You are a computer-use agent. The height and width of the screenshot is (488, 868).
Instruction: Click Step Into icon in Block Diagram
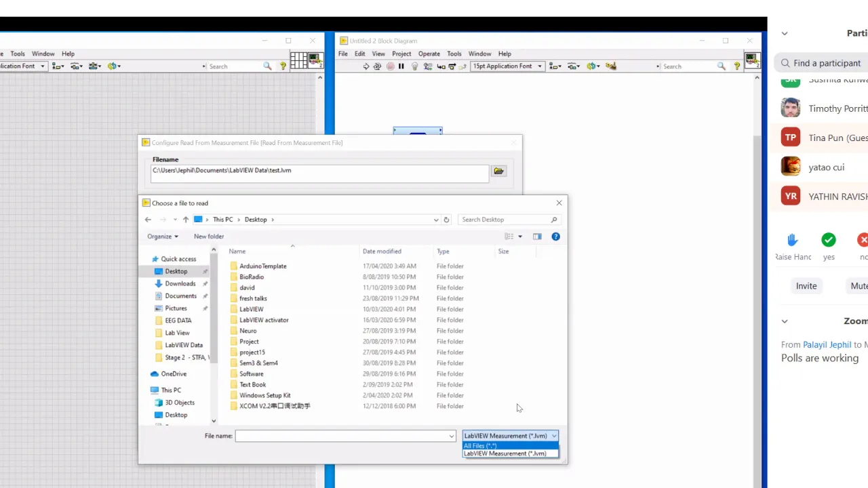click(441, 66)
